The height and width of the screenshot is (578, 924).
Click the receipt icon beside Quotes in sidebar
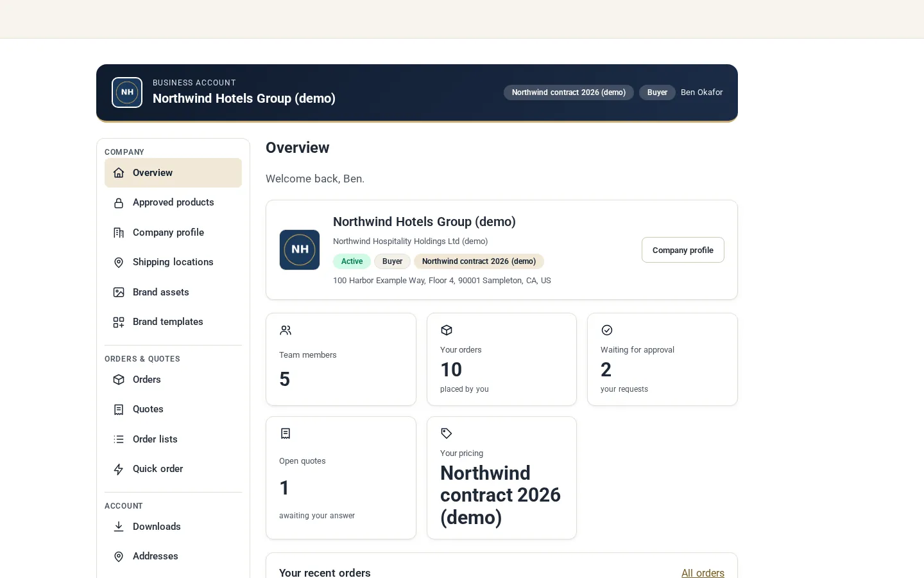(119, 410)
